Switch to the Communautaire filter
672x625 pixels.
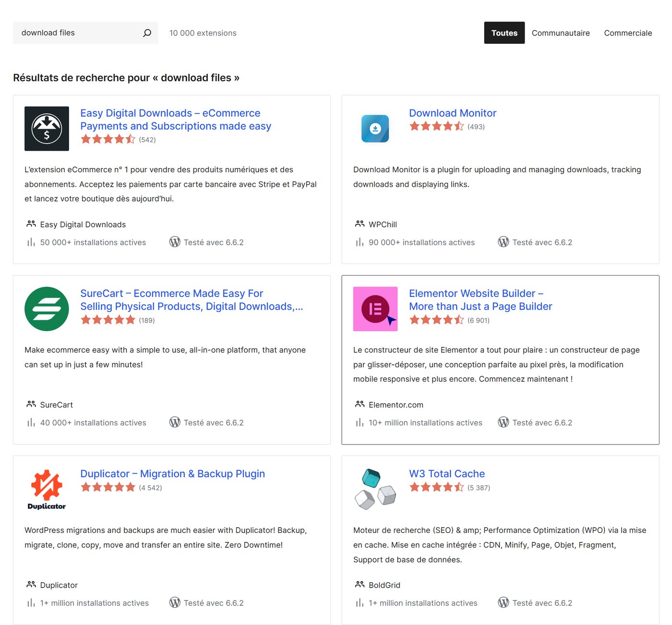point(561,33)
